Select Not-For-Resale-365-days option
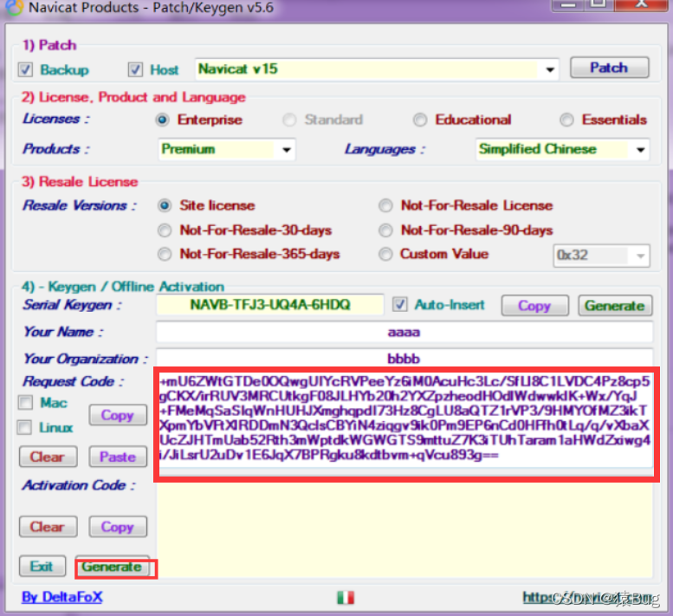Image resolution: width=673 pixels, height=616 pixels. (165, 254)
